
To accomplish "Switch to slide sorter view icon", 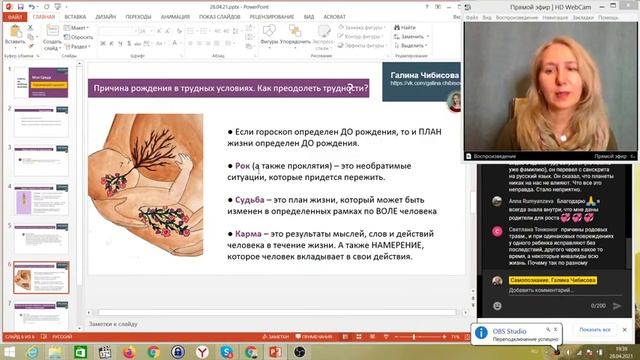I will (x=359, y=337).
